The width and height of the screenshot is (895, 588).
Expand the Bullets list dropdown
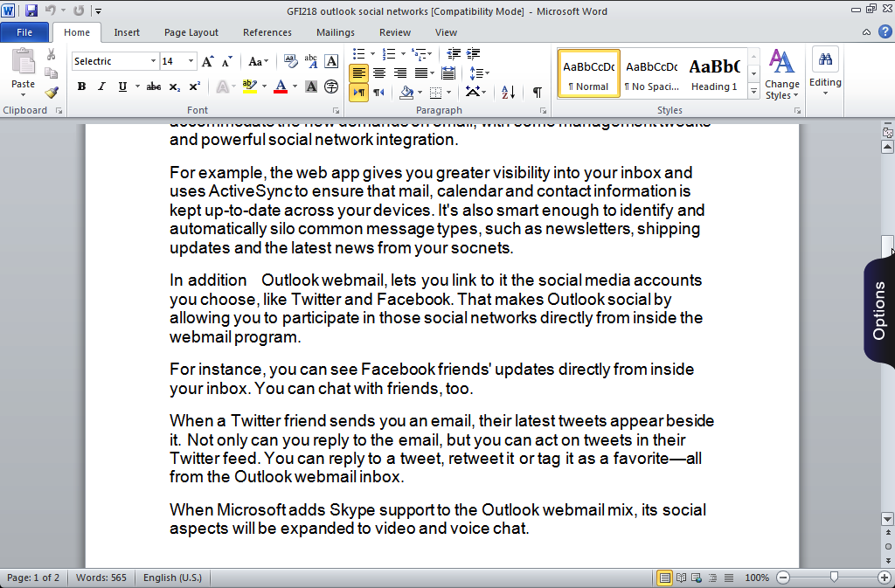[372, 53]
